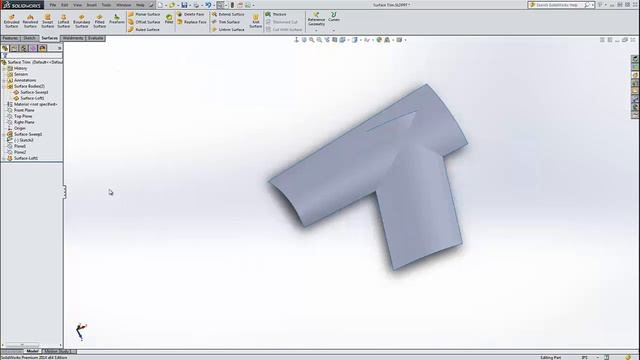
Task: Select the Lofted Surface tool
Action: [x=64, y=21]
